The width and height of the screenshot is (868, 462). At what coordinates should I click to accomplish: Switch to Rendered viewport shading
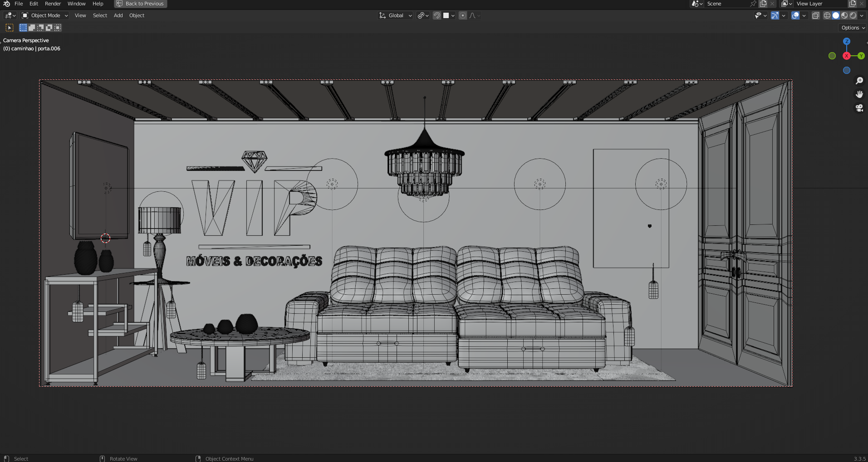[853, 15]
